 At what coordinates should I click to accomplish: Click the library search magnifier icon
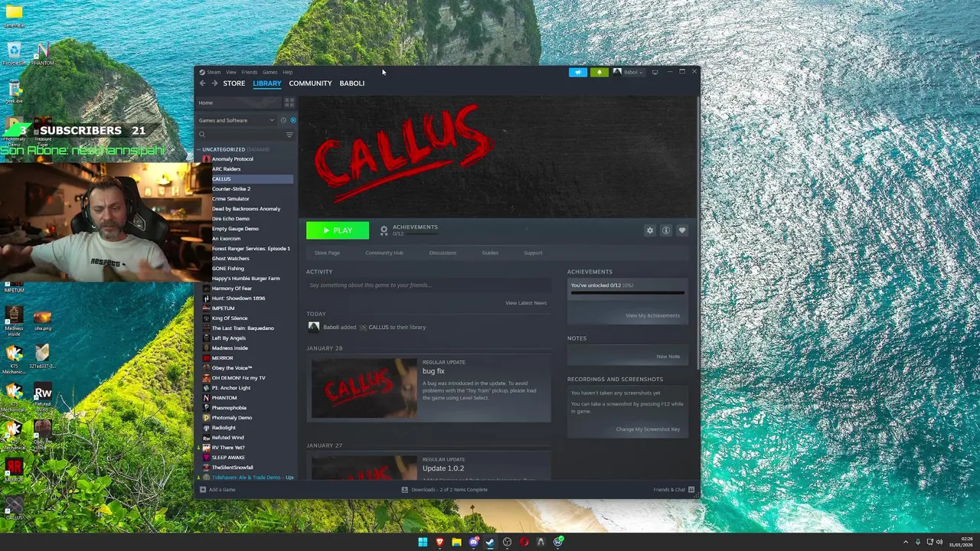coord(202,135)
